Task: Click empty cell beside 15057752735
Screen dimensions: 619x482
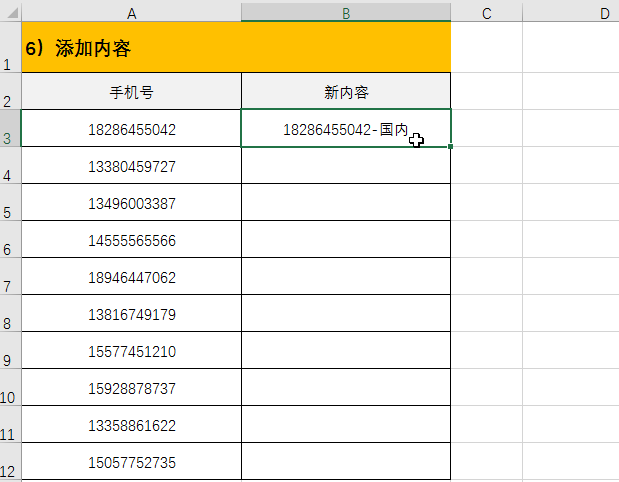Action: click(346, 461)
